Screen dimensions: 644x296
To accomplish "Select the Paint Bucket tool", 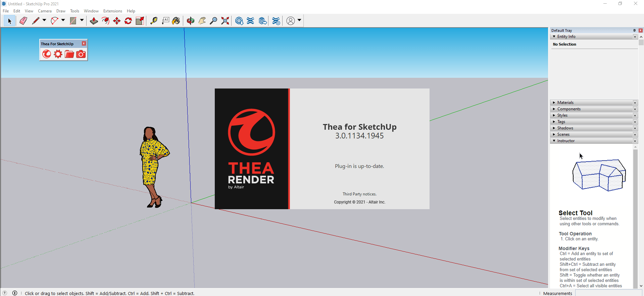I will (x=176, y=21).
